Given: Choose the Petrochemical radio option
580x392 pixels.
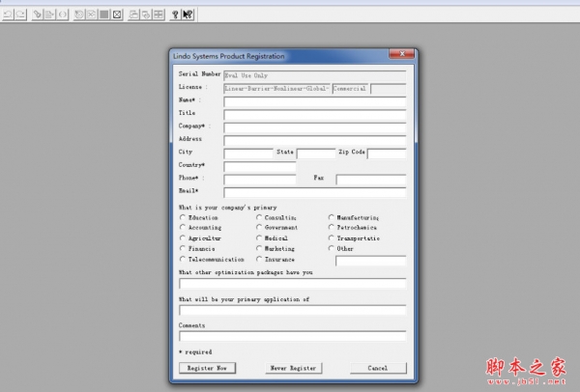Looking at the screenshot, I should point(331,227).
